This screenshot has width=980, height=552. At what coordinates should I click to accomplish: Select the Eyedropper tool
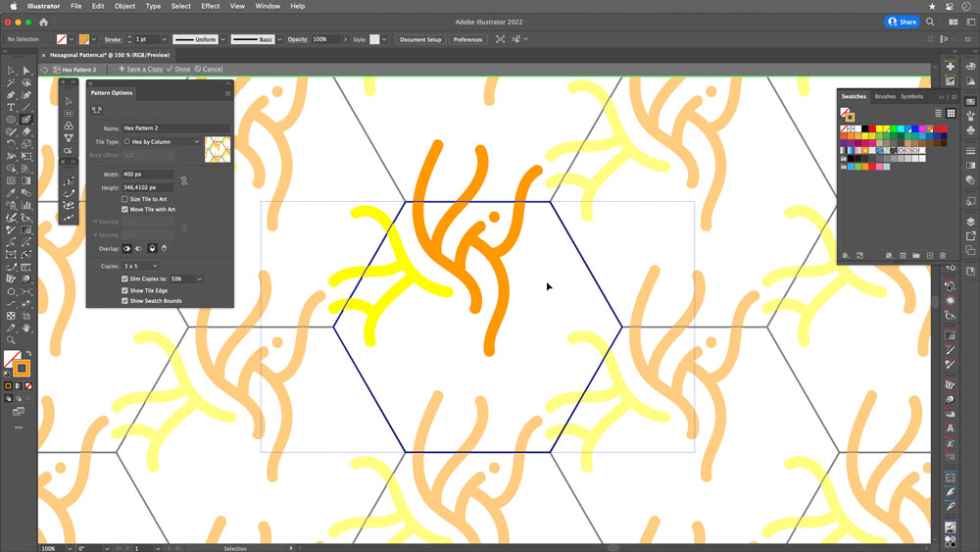[x=11, y=193]
